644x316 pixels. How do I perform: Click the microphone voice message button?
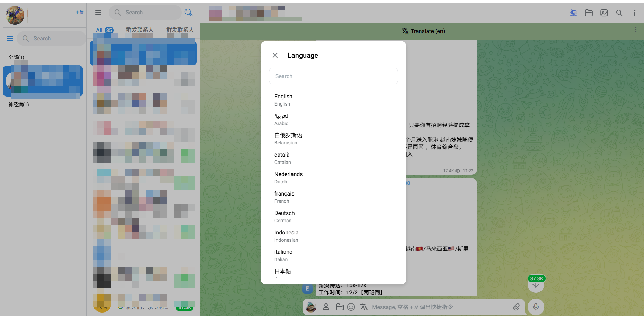536,307
